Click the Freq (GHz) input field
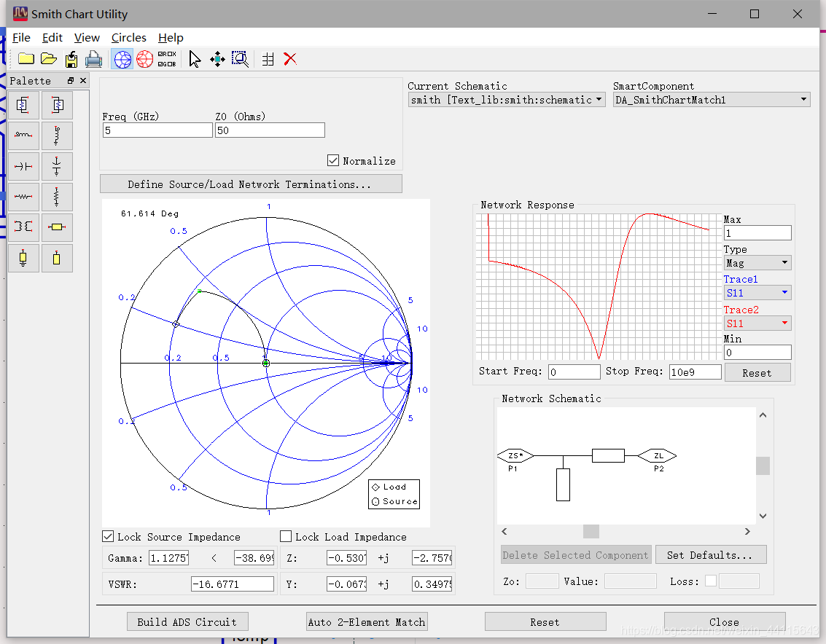The width and height of the screenshot is (826, 644). 157,130
